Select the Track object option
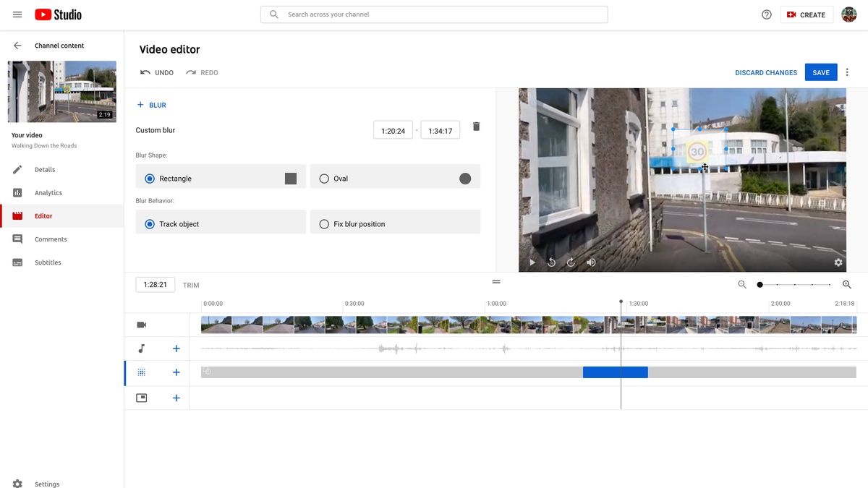The image size is (868, 488). (150, 223)
